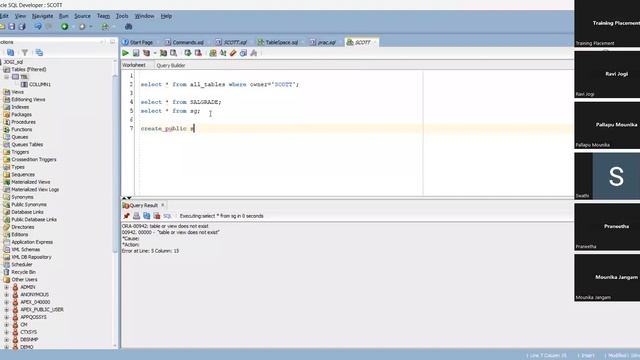
Task: Click the green Back navigation icon
Action: point(64,27)
